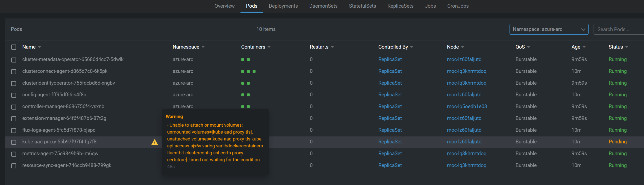644x185 pixels.
Task: Click the Name column sort arrow
Action: click(39, 47)
